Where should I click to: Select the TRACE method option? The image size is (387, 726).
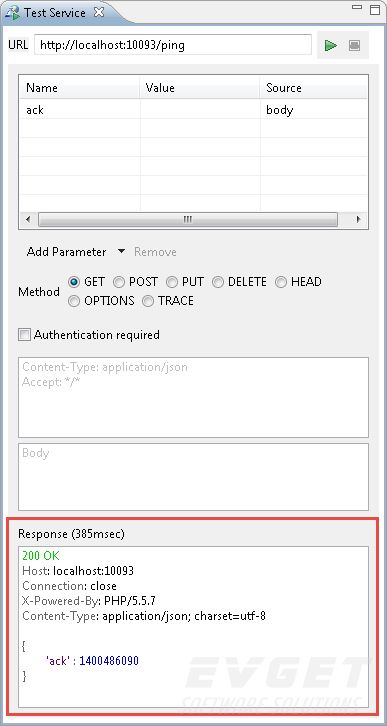coord(168,301)
